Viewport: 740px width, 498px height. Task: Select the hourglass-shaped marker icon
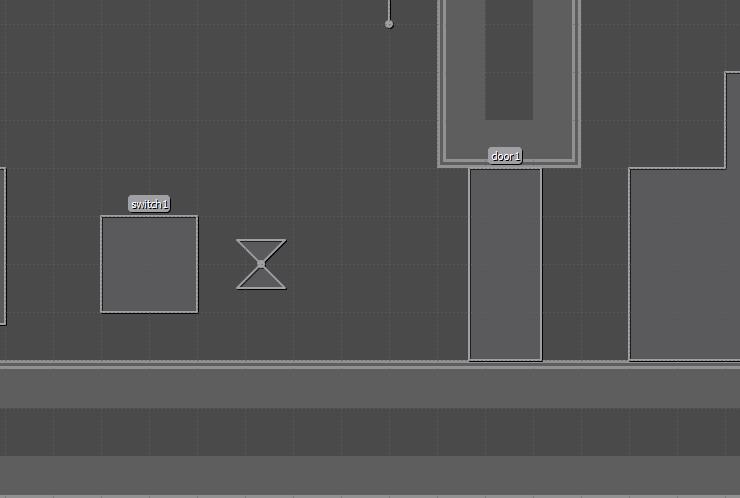coord(261,264)
